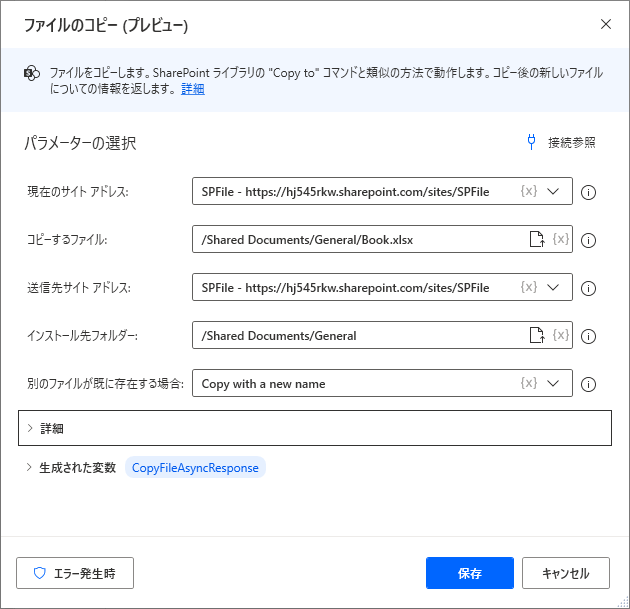Insert variable {x} in コピーするファイル field

[x=560, y=239]
